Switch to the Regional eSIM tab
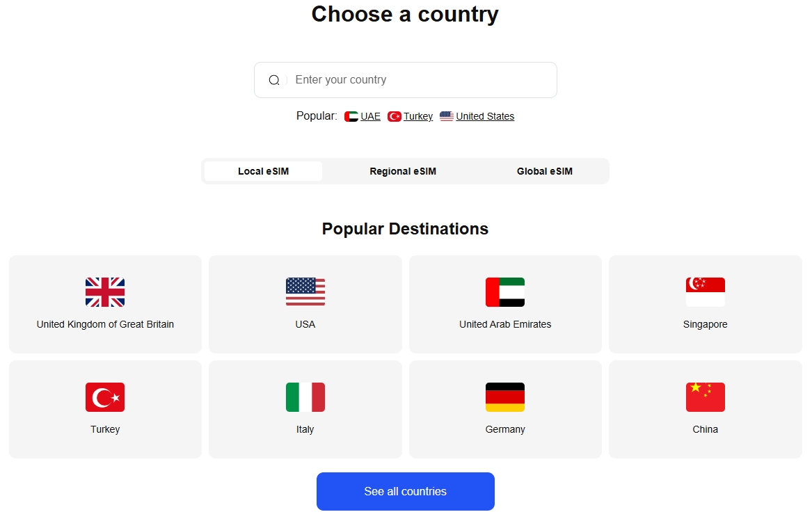 click(403, 171)
